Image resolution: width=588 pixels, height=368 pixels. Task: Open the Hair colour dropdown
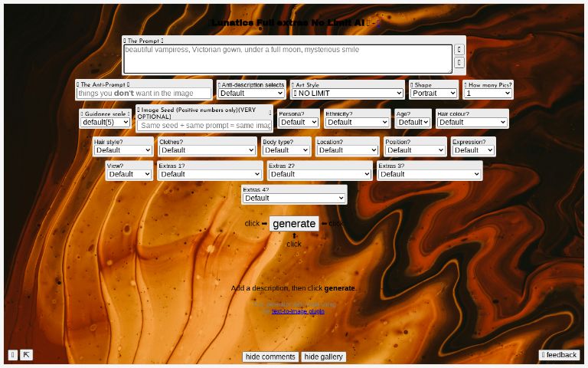coord(472,122)
